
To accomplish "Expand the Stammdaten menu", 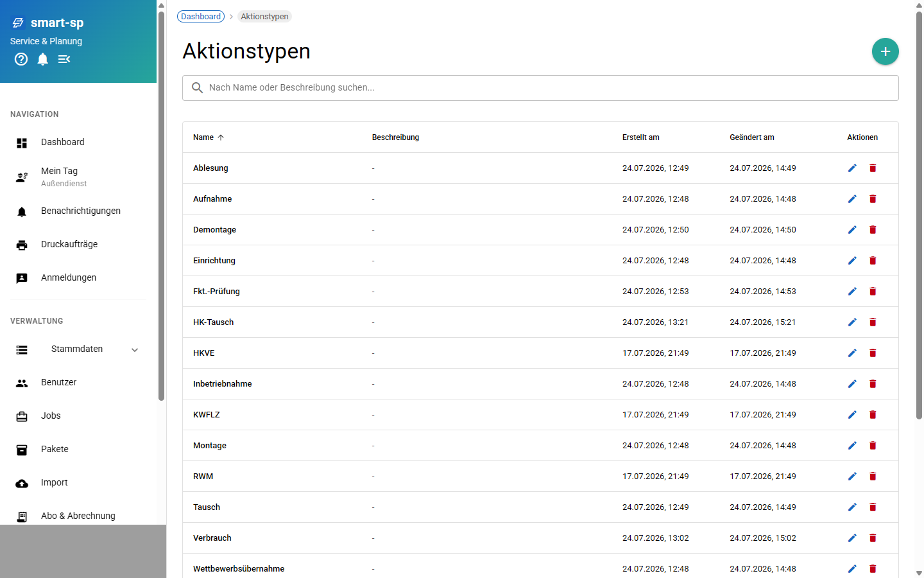I will coord(78,349).
